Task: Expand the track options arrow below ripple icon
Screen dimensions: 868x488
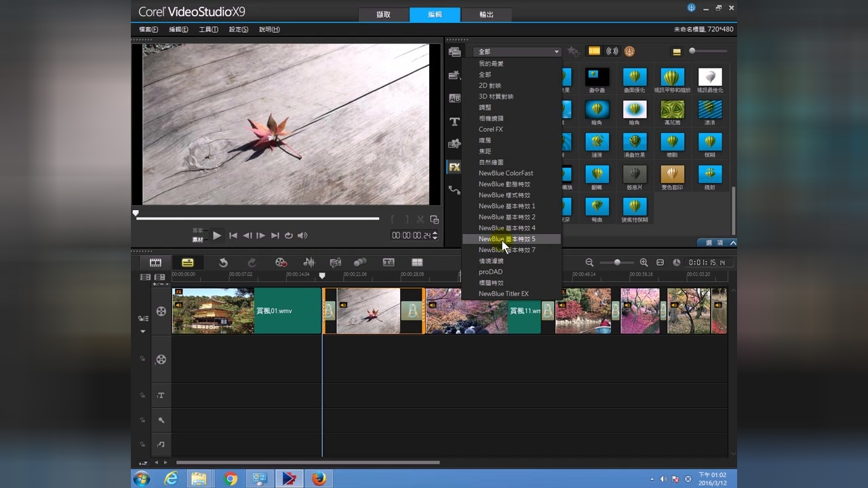Action: click(x=142, y=331)
